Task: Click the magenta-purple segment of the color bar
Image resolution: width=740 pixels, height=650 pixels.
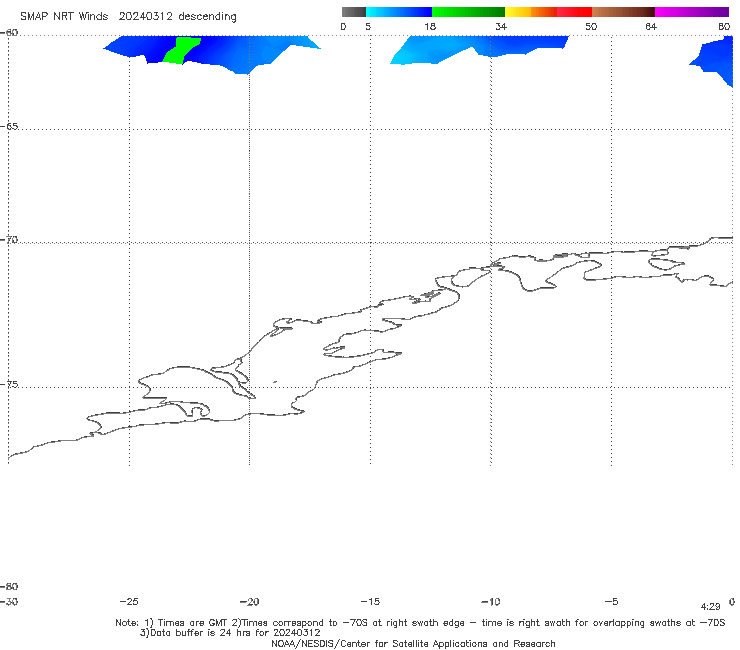Action: click(x=692, y=12)
